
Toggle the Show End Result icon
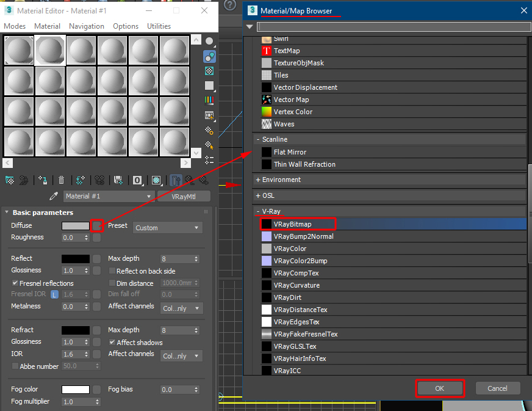[176, 180]
